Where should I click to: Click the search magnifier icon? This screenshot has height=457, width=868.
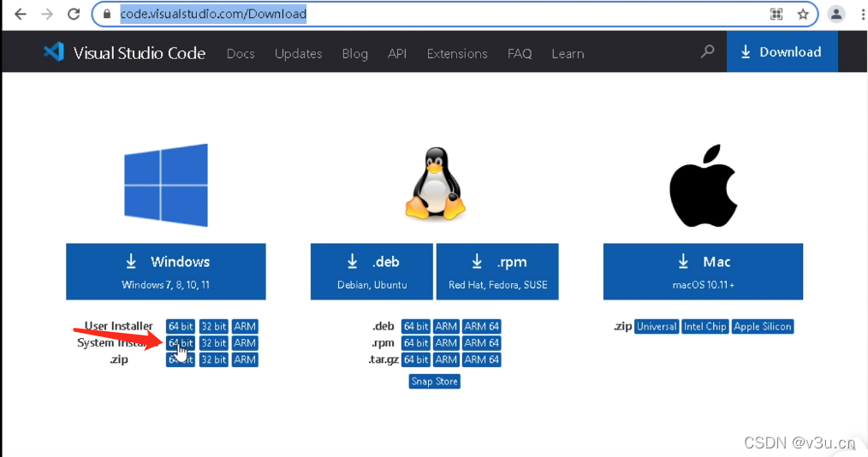pos(707,52)
